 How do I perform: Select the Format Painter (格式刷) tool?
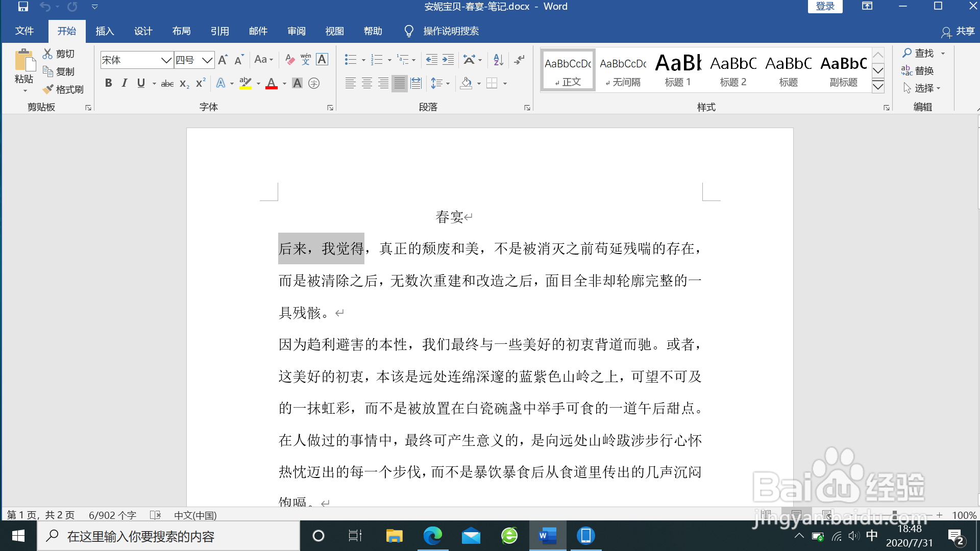pos(63,89)
